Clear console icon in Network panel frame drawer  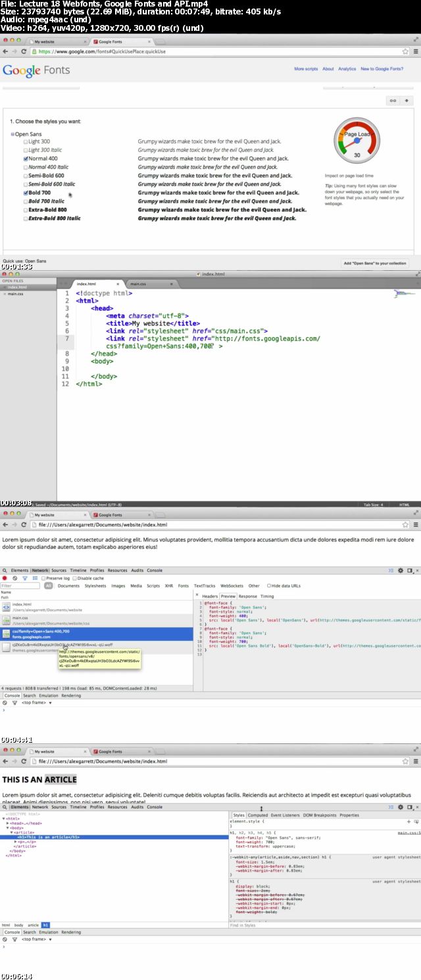pyautogui.click(x=5, y=703)
